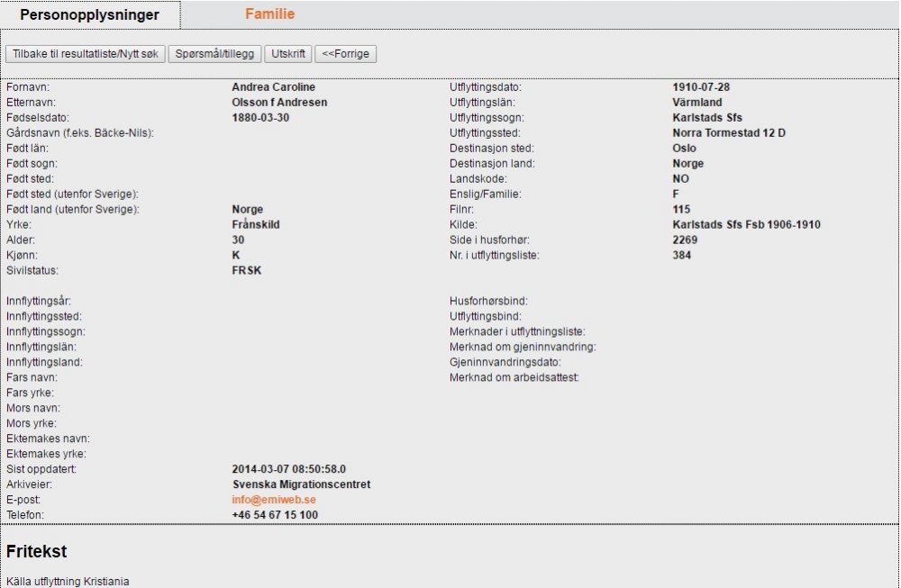Click the occupation value Frånskild

(x=256, y=225)
